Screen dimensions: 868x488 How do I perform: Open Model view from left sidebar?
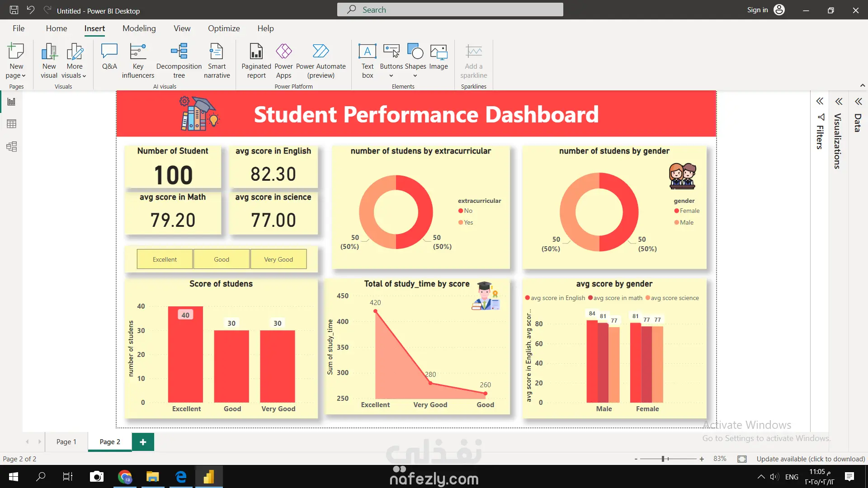(x=12, y=146)
